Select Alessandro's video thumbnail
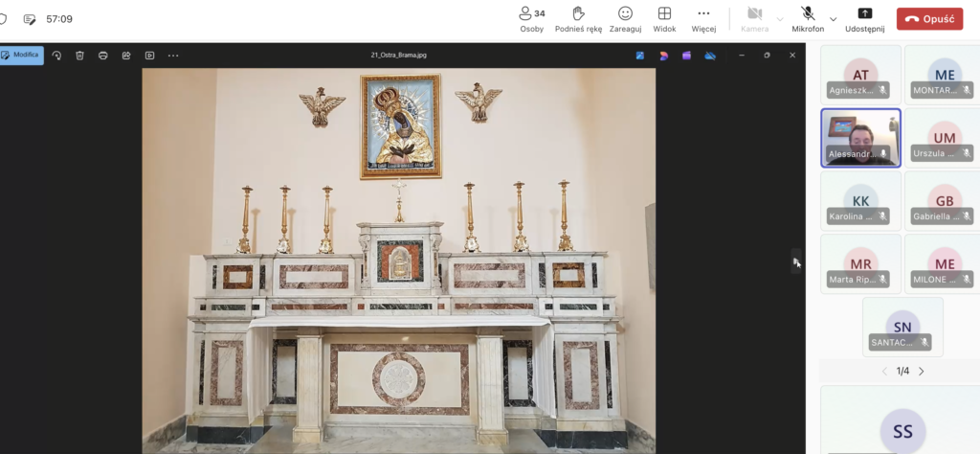980x454 pixels. pyautogui.click(x=859, y=137)
